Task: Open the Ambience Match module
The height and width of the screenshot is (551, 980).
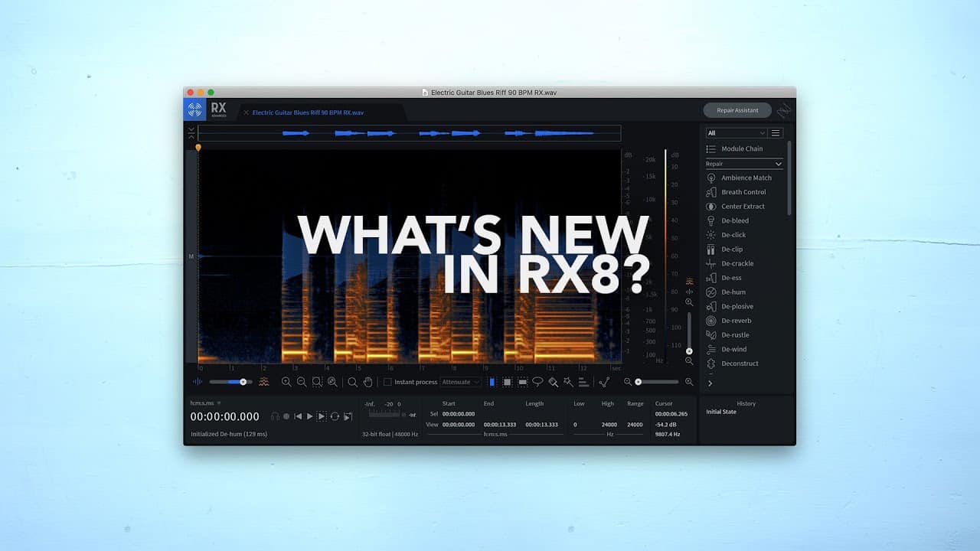Action: (741, 178)
